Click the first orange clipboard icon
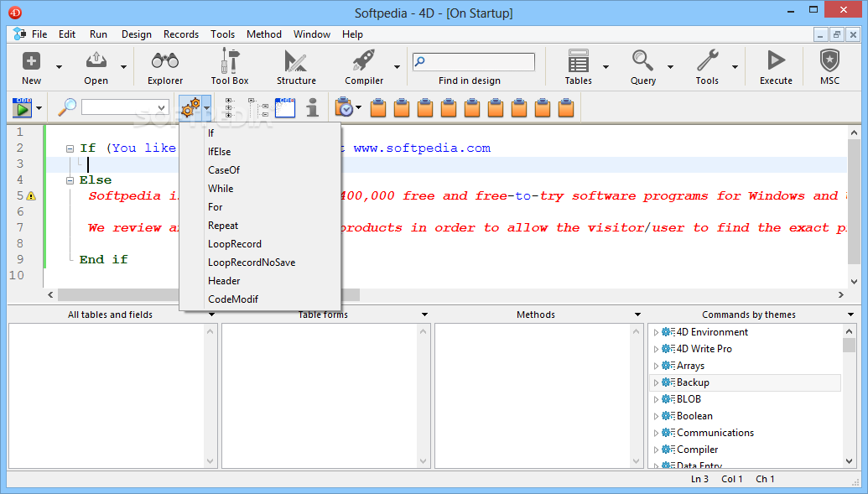This screenshot has height=494, width=868. click(x=378, y=107)
